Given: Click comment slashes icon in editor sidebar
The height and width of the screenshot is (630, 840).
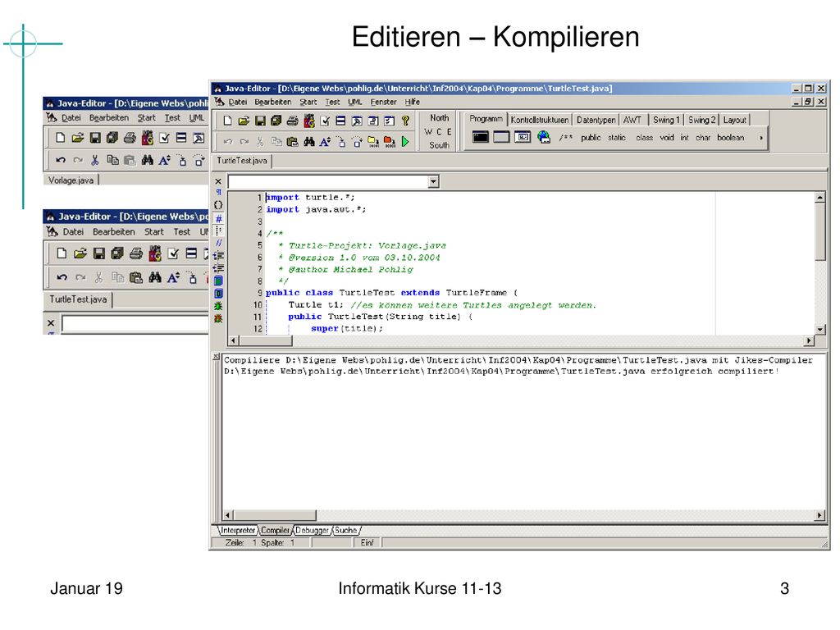Looking at the screenshot, I should click(x=218, y=243).
